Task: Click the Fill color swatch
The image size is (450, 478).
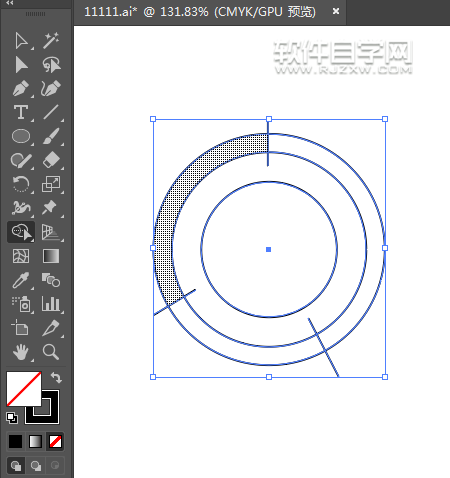Action: [x=24, y=389]
